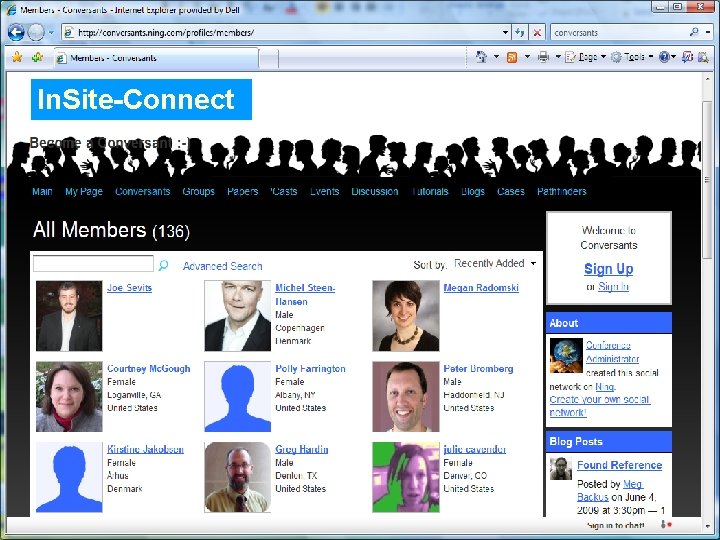Click Sign in to chat bar
Screen dimensions: 720x540
tap(615, 525)
